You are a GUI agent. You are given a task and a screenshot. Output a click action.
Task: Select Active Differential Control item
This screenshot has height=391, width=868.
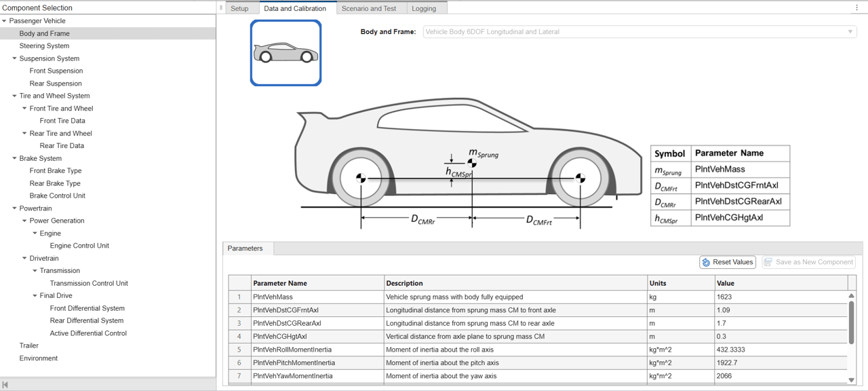point(88,333)
